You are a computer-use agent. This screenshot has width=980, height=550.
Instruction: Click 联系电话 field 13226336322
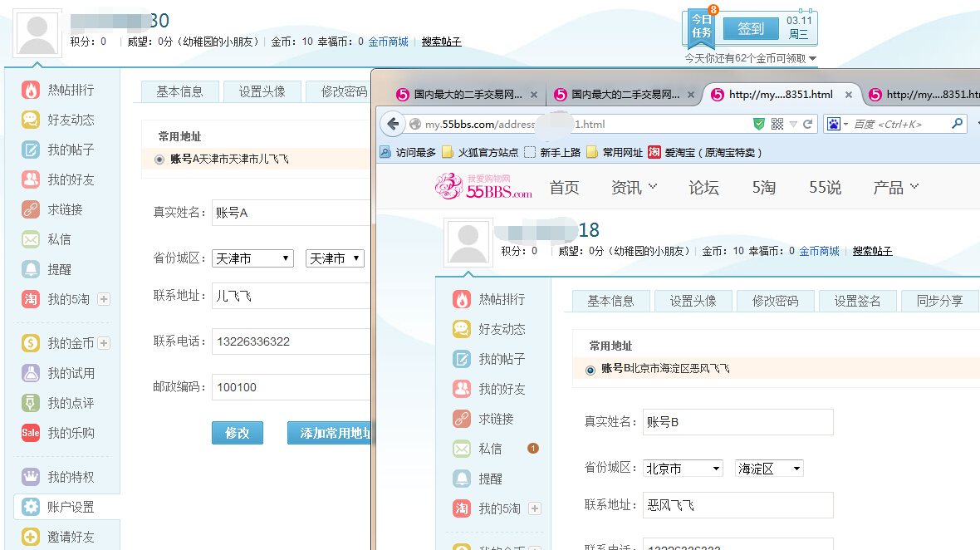(292, 341)
